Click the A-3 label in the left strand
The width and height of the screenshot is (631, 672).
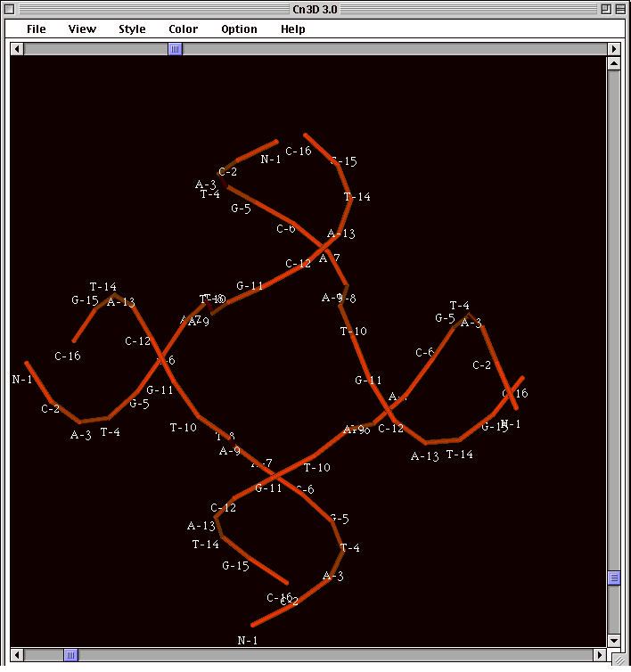coord(81,435)
